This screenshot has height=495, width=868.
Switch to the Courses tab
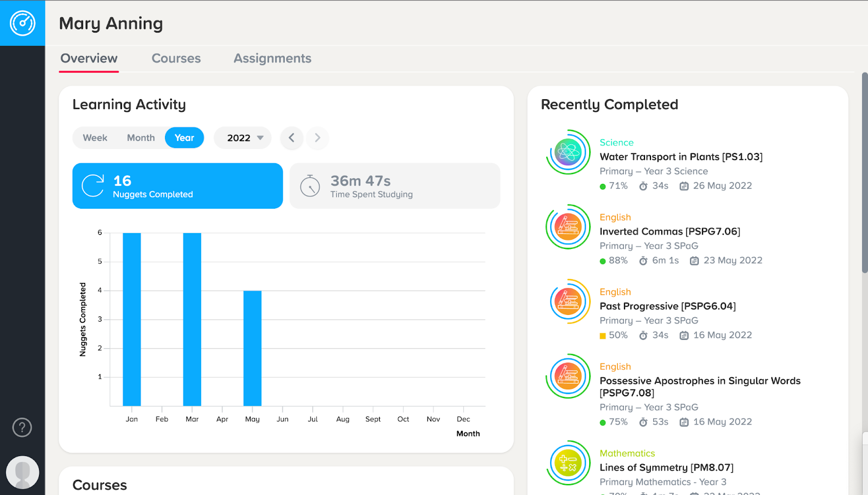176,59
